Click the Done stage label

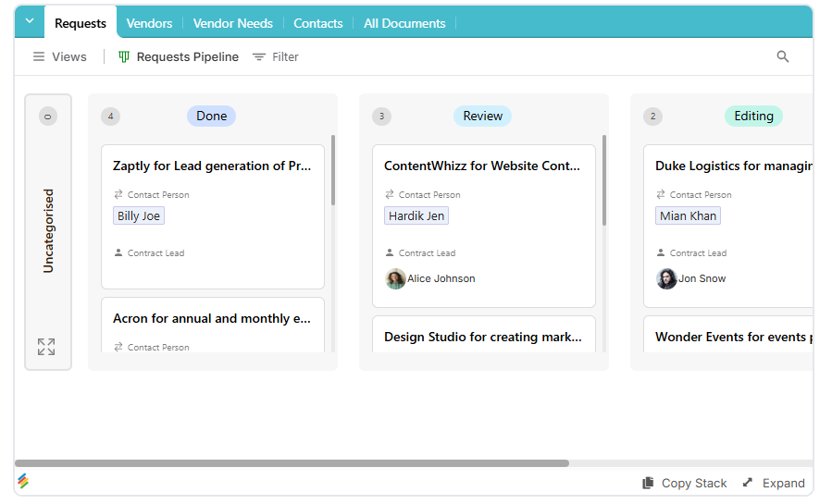click(x=211, y=117)
